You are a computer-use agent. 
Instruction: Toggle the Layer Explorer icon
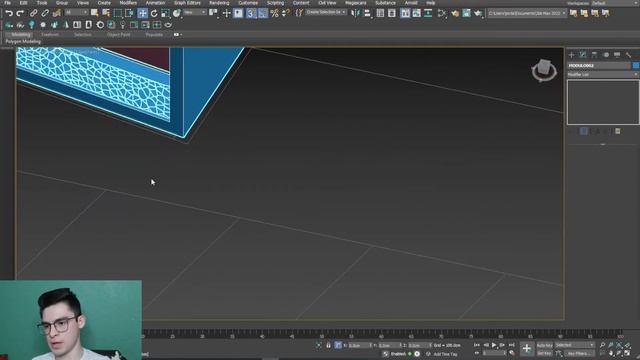[x=392, y=13]
